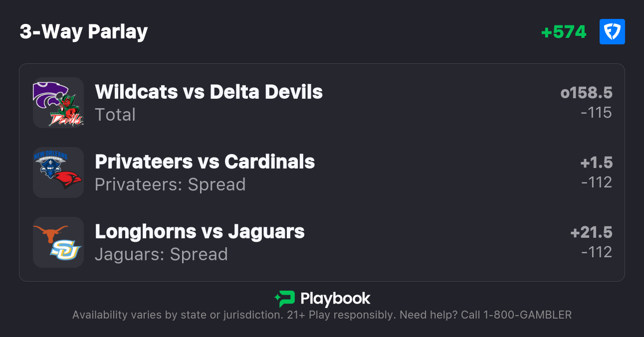Select the +21.5 Jaguars spread value
The width and height of the screenshot is (644, 337).
tap(591, 232)
